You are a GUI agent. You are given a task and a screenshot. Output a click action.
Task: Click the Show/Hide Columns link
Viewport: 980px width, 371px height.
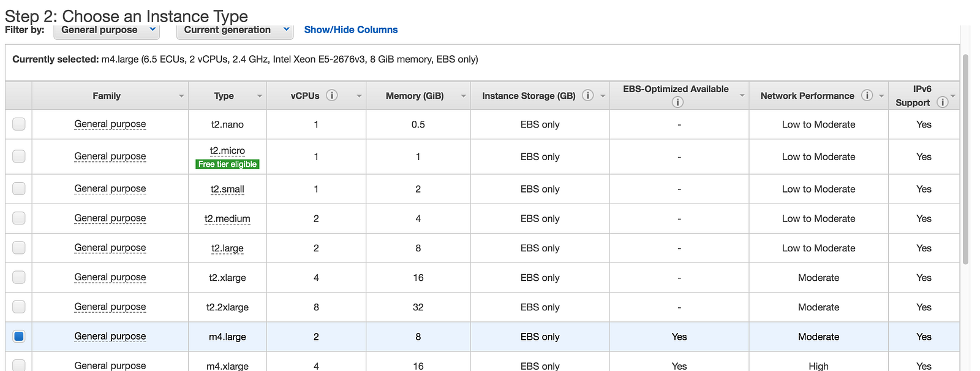(x=351, y=29)
